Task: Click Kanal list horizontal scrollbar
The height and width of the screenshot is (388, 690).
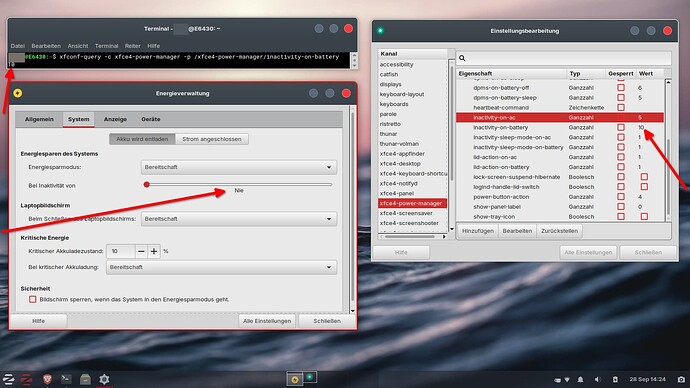Action: 410,237
